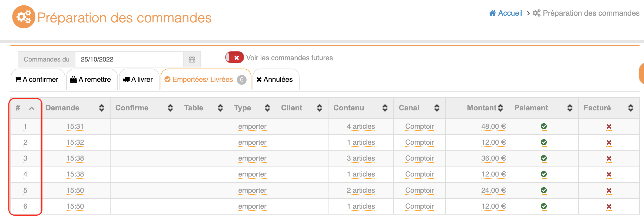
Task: Open the Annulées tab
Action: click(x=275, y=80)
